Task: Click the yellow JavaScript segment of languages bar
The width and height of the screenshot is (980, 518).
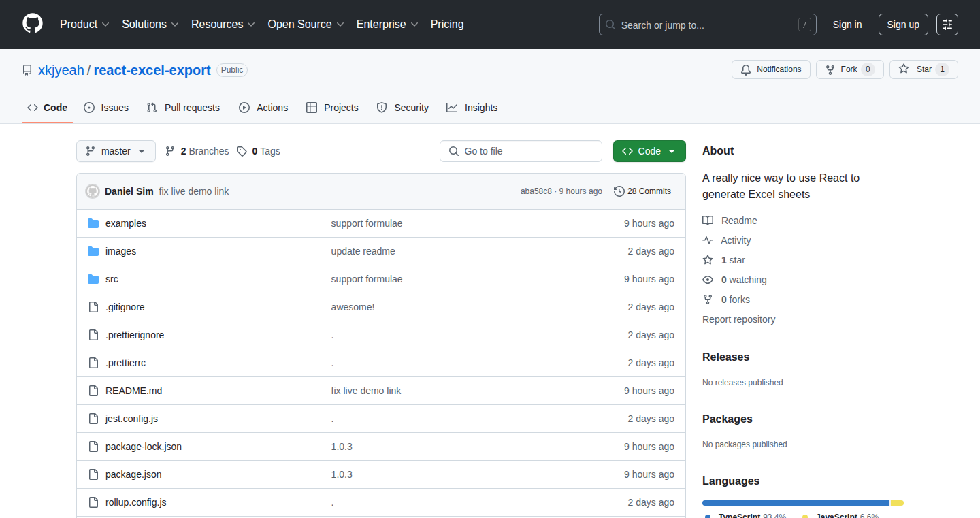Action: [x=897, y=503]
